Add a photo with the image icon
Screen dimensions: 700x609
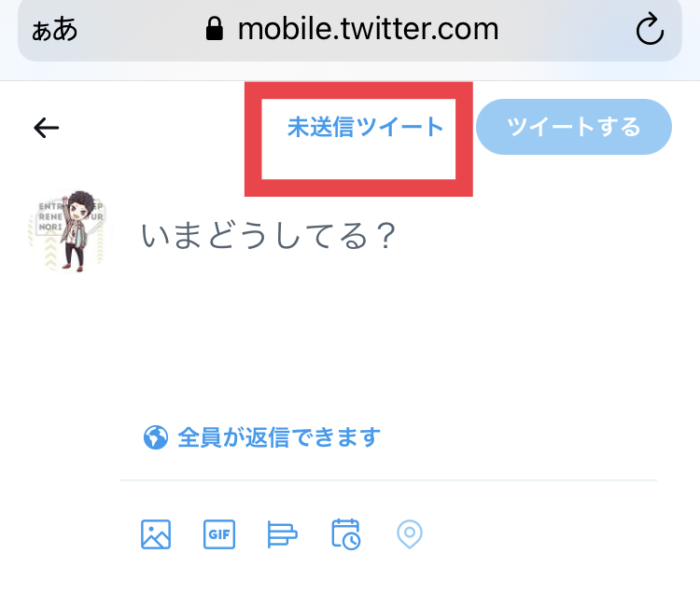[x=156, y=534]
